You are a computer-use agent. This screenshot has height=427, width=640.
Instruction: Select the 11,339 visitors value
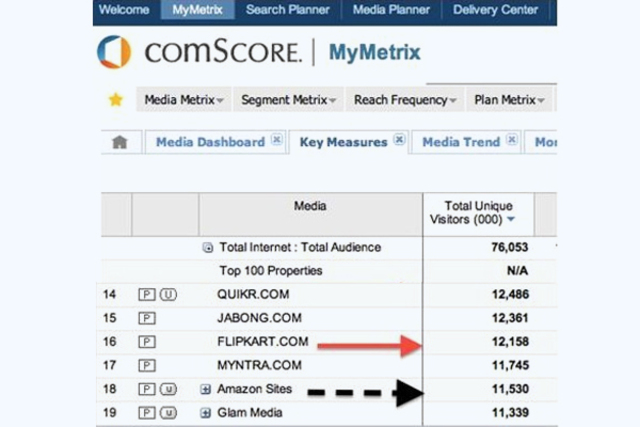click(x=510, y=413)
